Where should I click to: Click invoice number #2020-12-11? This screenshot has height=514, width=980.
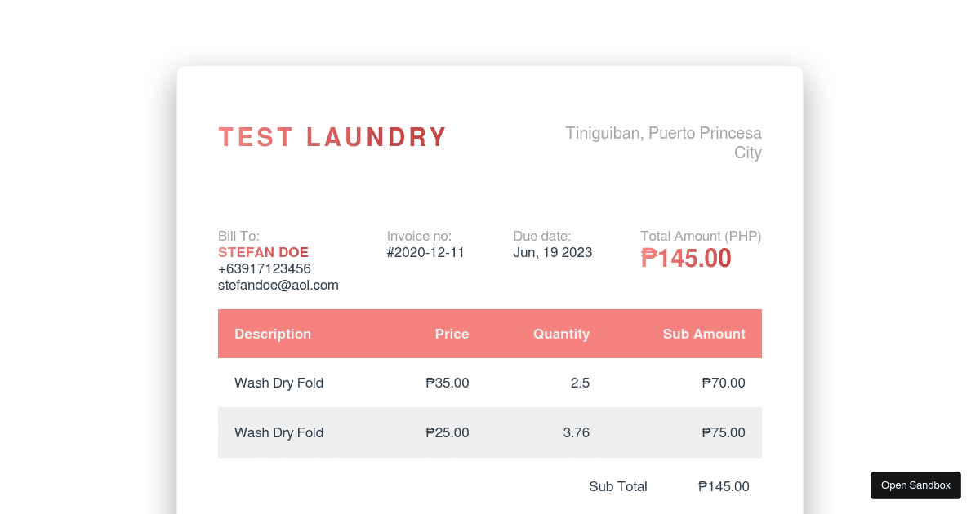pos(425,252)
